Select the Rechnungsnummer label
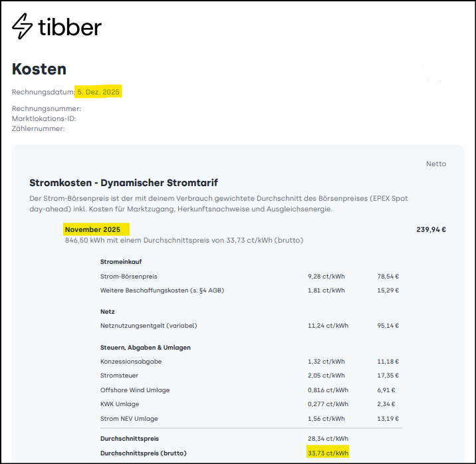 47,108
